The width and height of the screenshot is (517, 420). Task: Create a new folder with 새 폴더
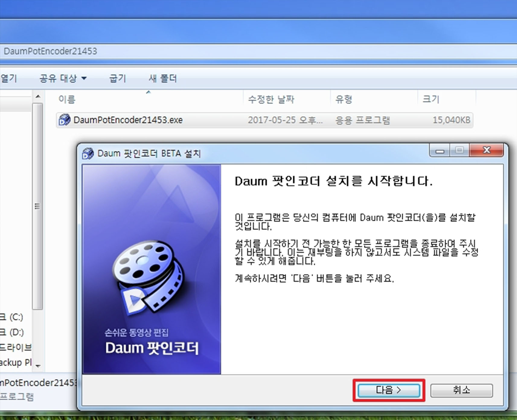[163, 78]
